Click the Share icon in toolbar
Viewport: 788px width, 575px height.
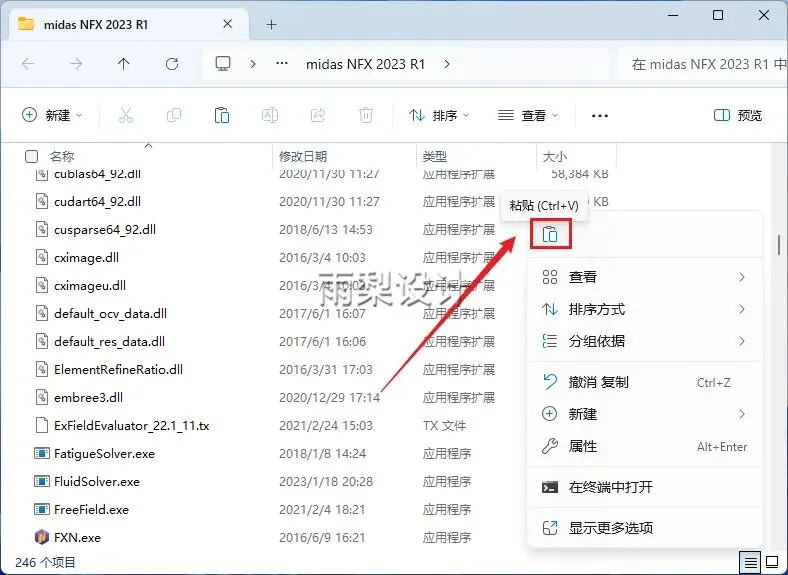pyautogui.click(x=318, y=116)
